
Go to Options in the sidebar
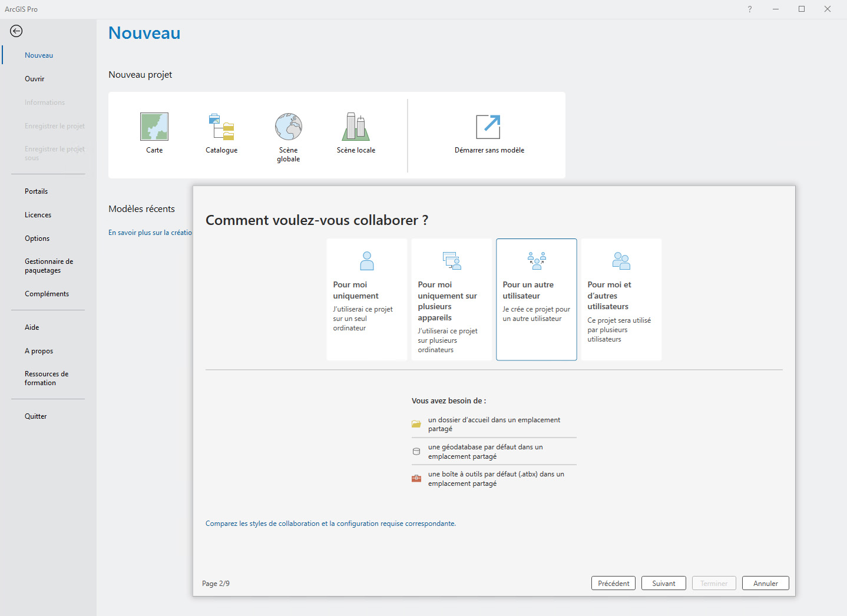tap(37, 239)
